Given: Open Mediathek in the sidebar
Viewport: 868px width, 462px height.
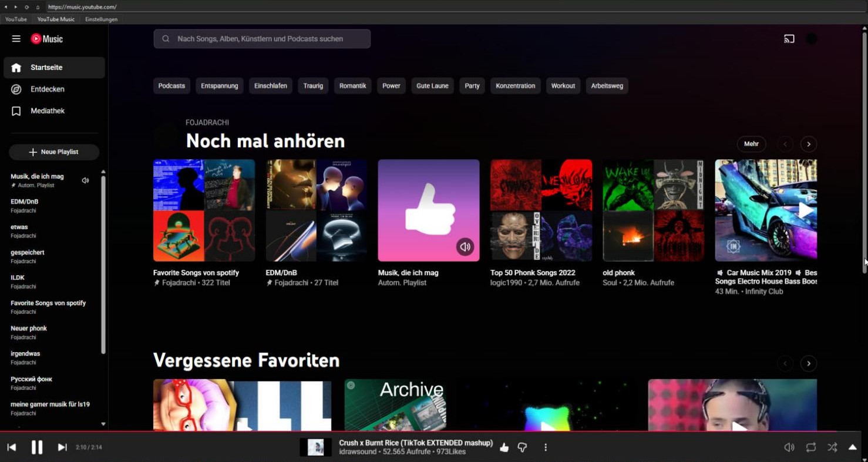Looking at the screenshot, I should click(x=54, y=111).
